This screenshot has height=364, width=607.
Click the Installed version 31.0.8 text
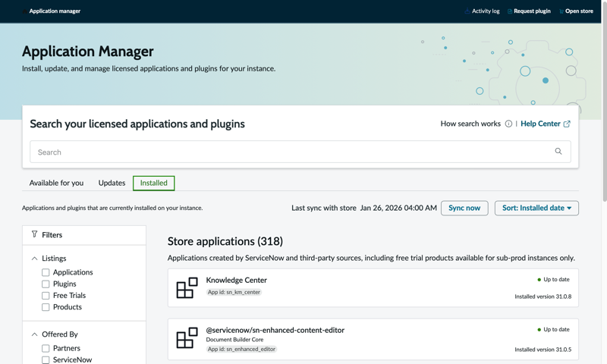543,297
